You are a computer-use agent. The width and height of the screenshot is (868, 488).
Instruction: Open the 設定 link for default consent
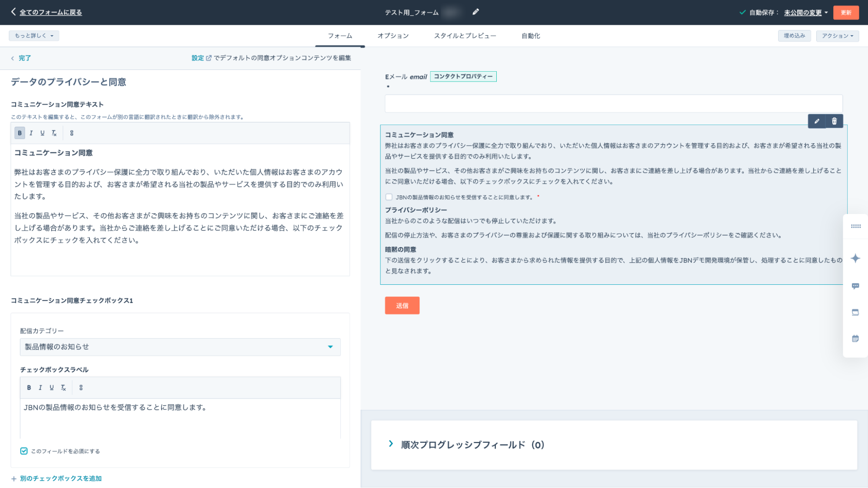coord(198,58)
